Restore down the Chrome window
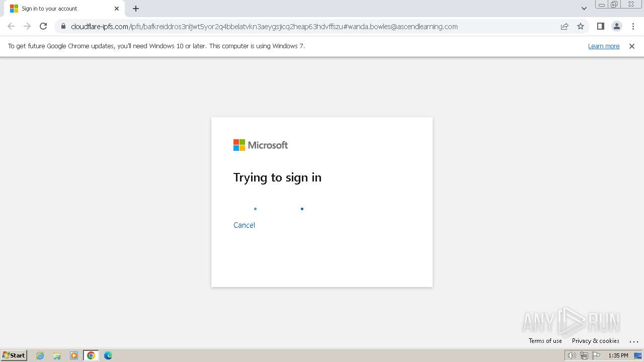644x362 pixels. [614, 5]
